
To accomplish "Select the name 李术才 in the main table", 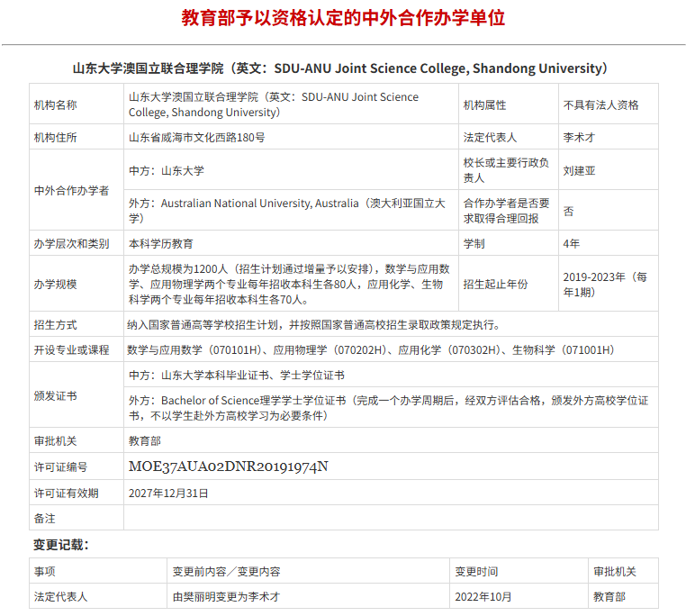I will click(579, 138).
